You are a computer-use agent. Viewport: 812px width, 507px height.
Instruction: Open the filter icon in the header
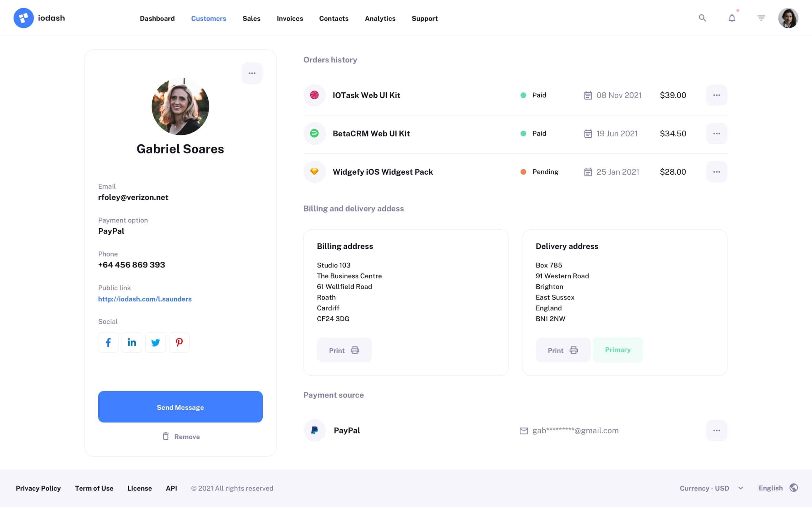click(761, 18)
